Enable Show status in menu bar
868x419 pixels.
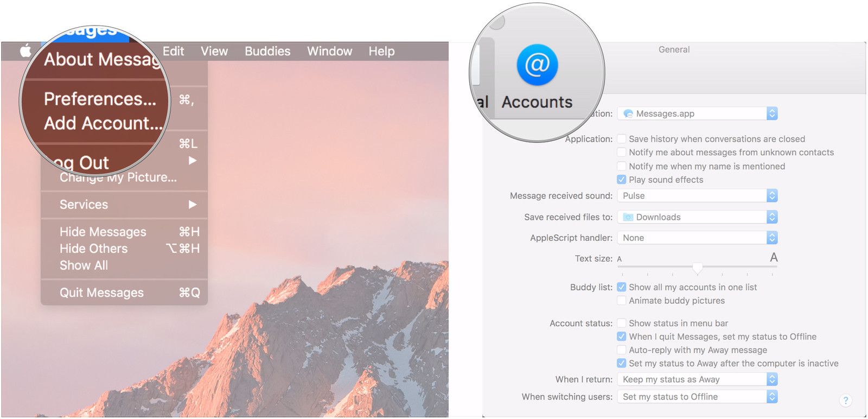click(622, 323)
